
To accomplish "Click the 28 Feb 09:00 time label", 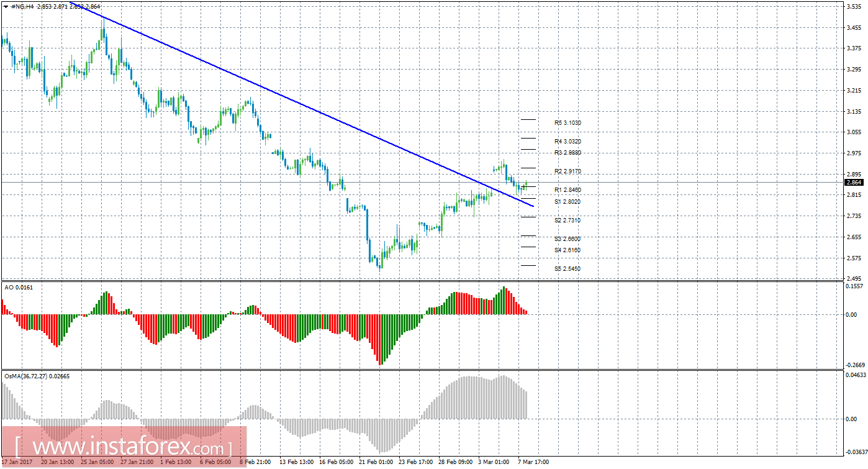I will pyautogui.click(x=455, y=462).
